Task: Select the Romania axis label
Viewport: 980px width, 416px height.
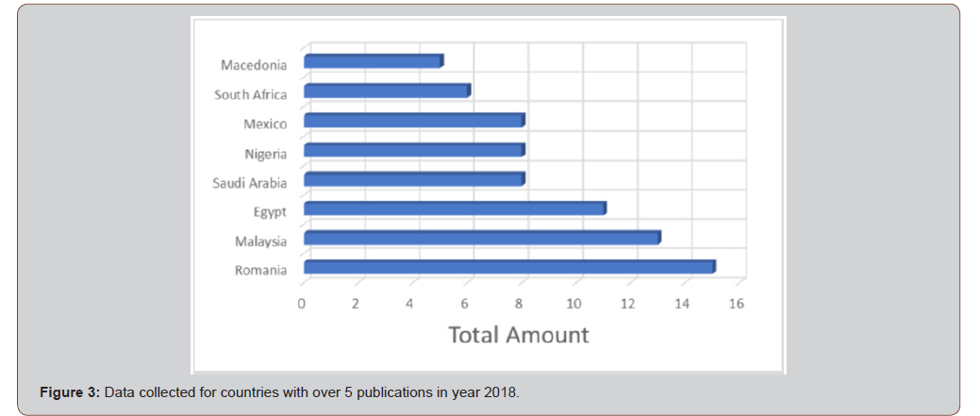Action: 261,271
